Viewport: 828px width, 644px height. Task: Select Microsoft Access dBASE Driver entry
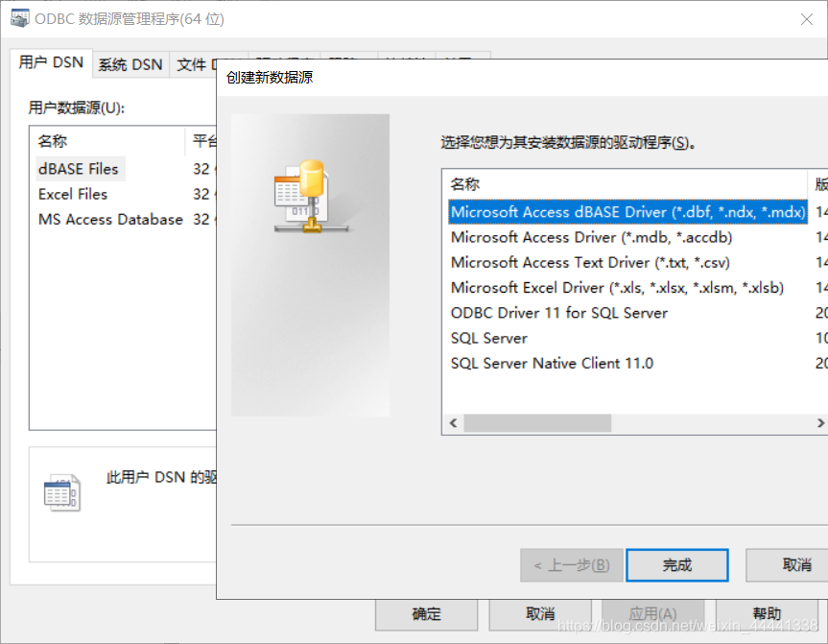pos(627,212)
